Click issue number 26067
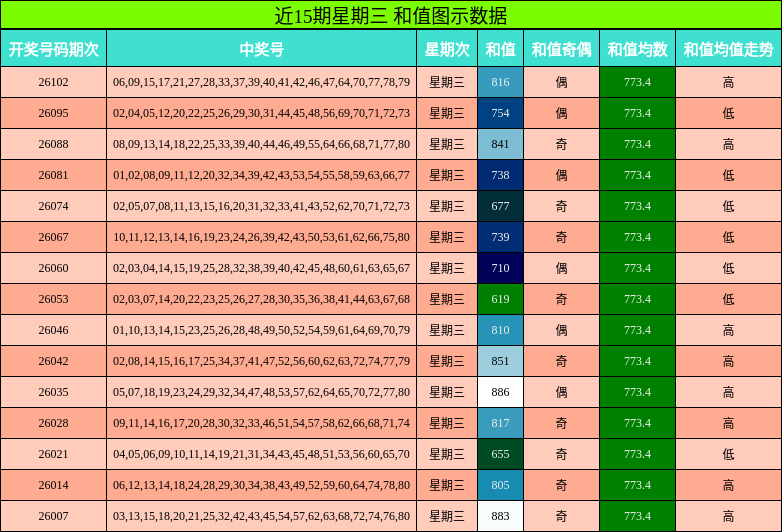Viewport: 782px width, 532px height. [53, 237]
